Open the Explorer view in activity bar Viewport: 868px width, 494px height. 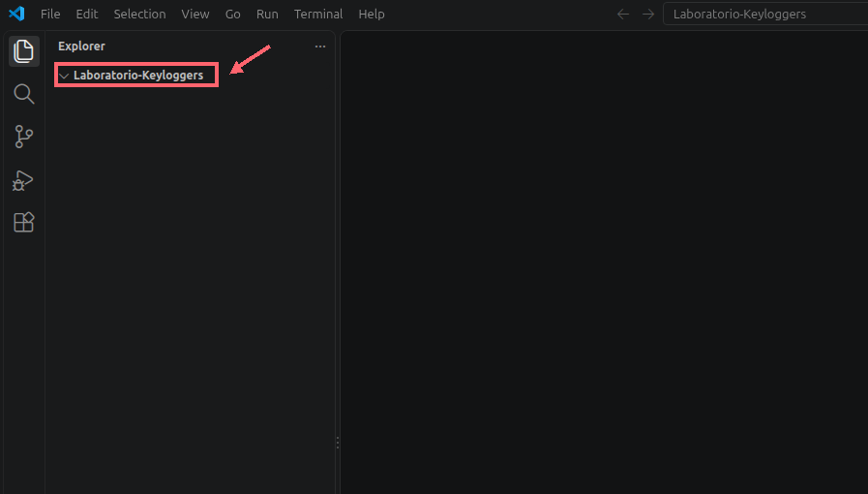click(x=24, y=51)
